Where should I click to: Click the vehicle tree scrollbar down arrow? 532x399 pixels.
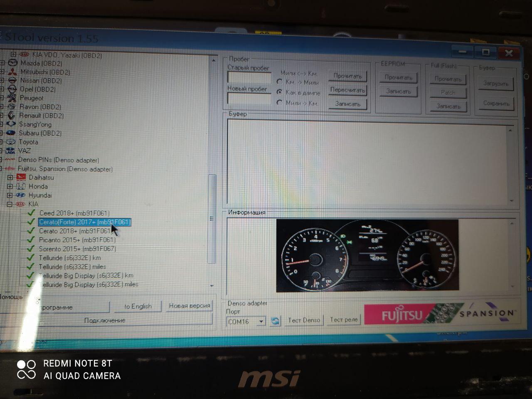(212, 286)
